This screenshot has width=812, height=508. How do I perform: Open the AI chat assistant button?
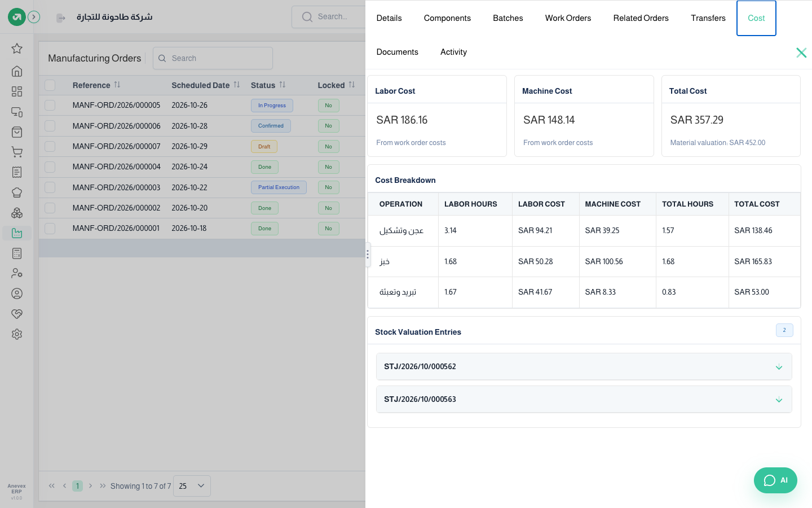tap(775, 480)
